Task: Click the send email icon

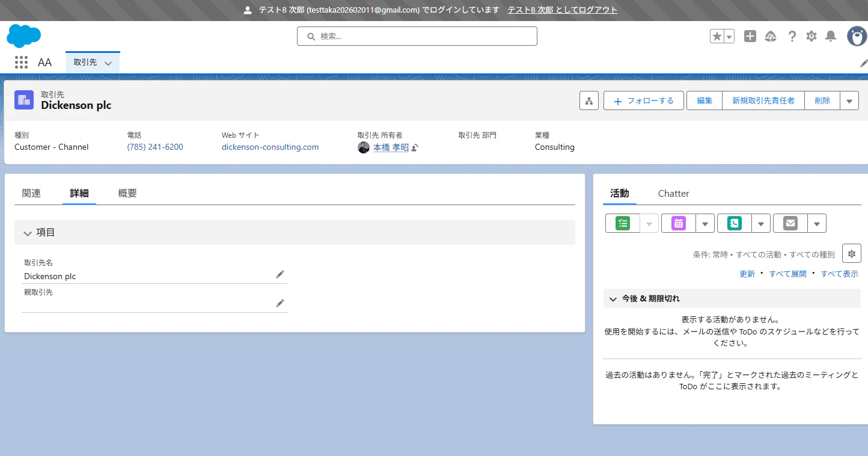Action: [790, 223]
